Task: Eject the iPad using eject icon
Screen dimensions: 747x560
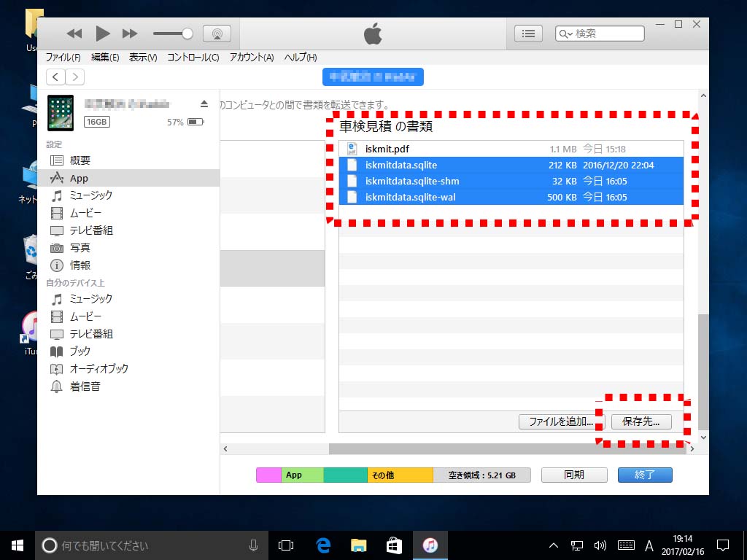Action: coord(204,104)
